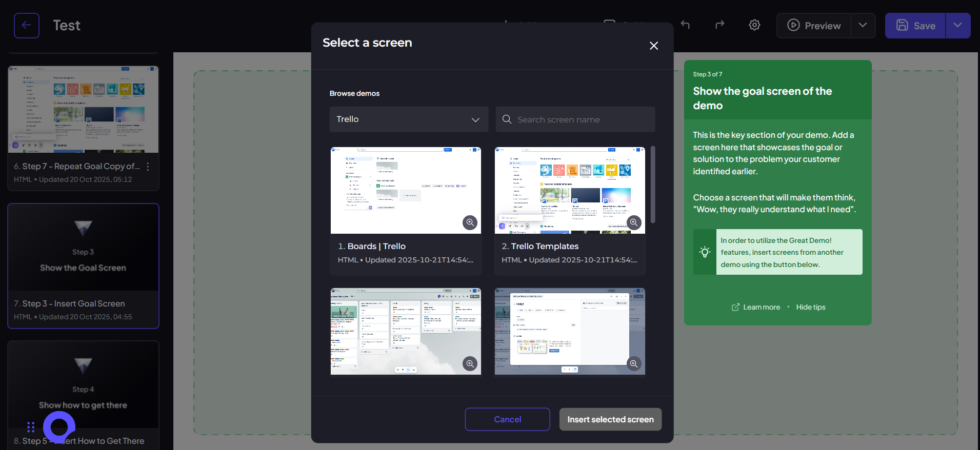
Task: Expand the Preview dropdown arrow
Action: pyautogui.click(x=863, y=26)
